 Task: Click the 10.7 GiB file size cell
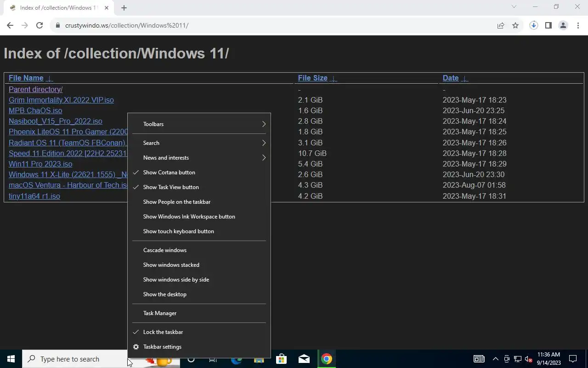pos(312,154)
